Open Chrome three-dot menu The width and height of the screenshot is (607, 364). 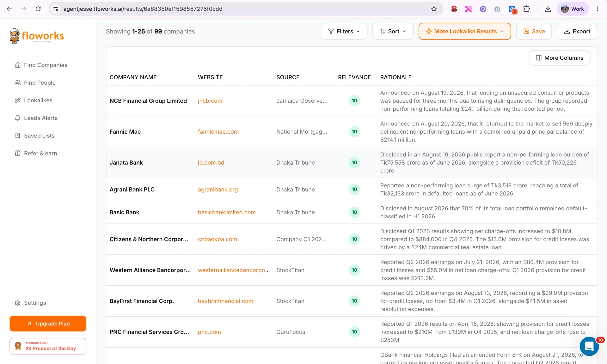click(598, 9)
